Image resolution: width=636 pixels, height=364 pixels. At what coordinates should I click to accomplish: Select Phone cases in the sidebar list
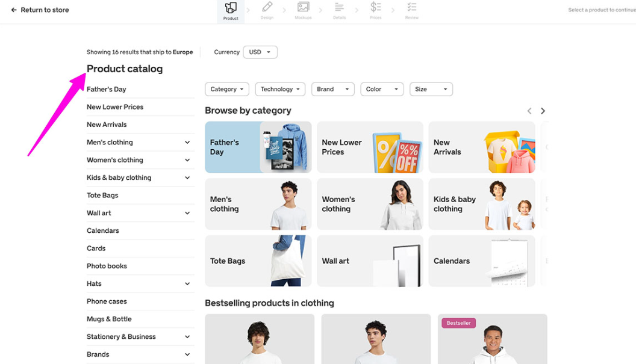point(107,301)
